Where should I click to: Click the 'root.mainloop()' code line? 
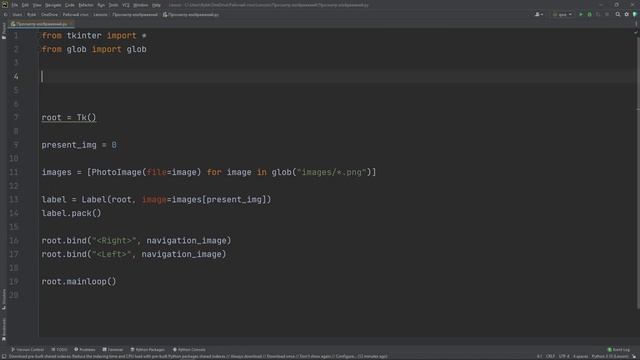coord(79,282)
